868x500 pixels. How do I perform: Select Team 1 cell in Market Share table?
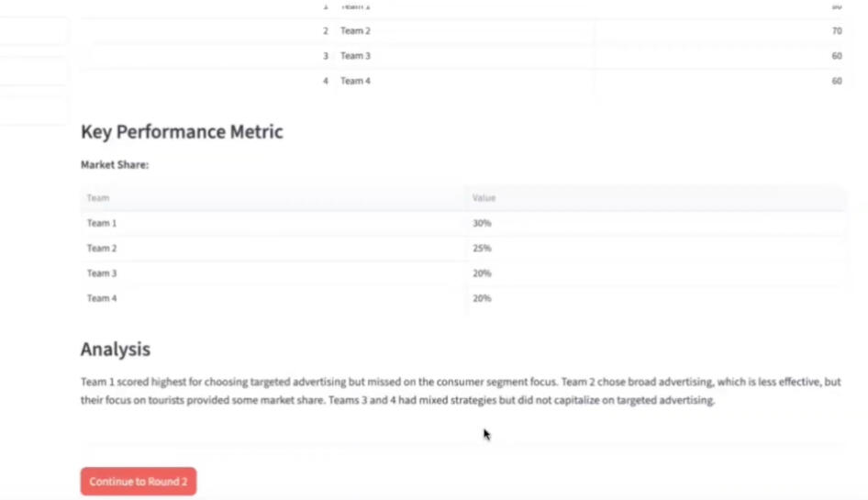(102, 223)
